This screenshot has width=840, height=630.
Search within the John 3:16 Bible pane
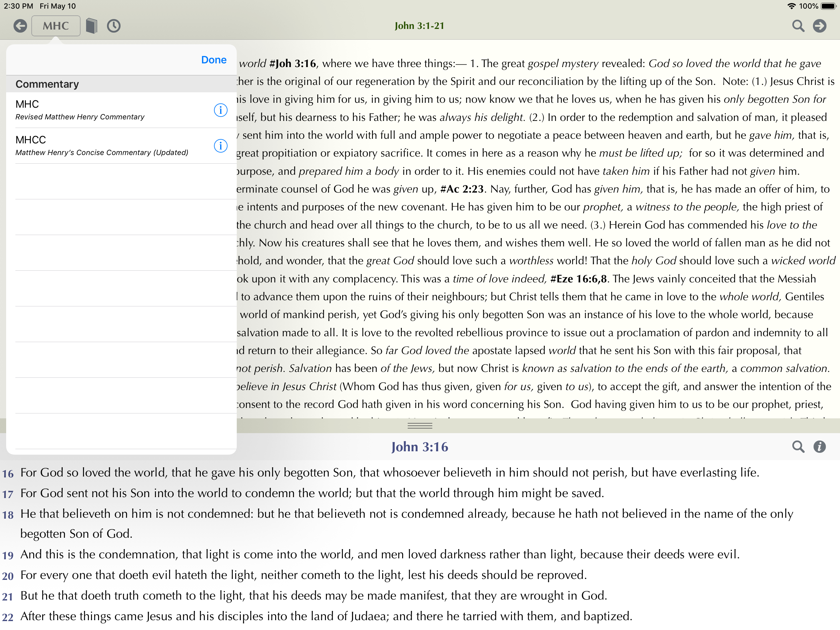pyautogui.click(x=798, y=447)
